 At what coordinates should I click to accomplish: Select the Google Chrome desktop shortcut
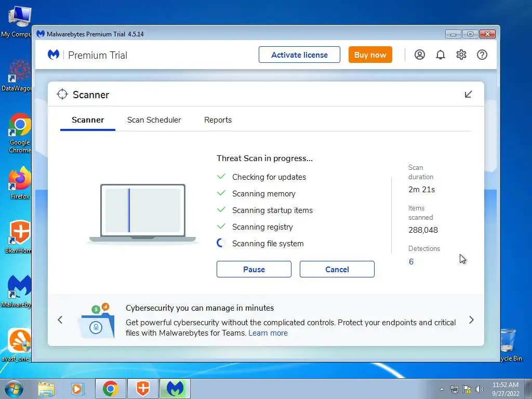(x=19, y=134)
